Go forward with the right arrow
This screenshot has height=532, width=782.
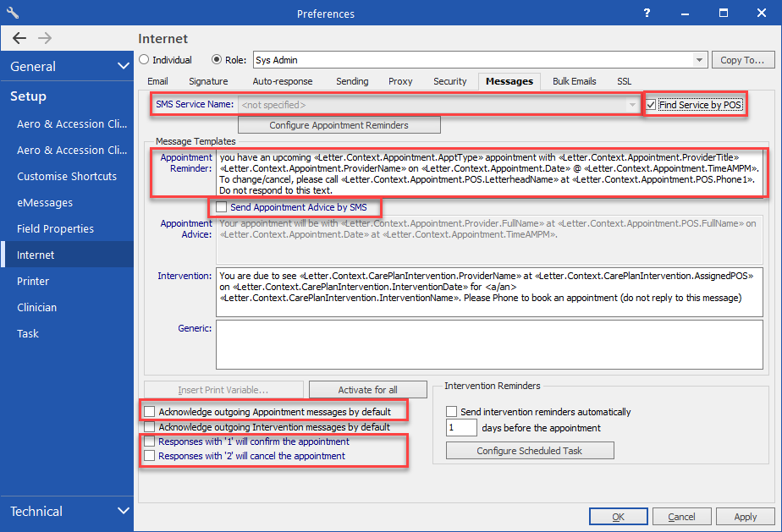coord(45,38)
